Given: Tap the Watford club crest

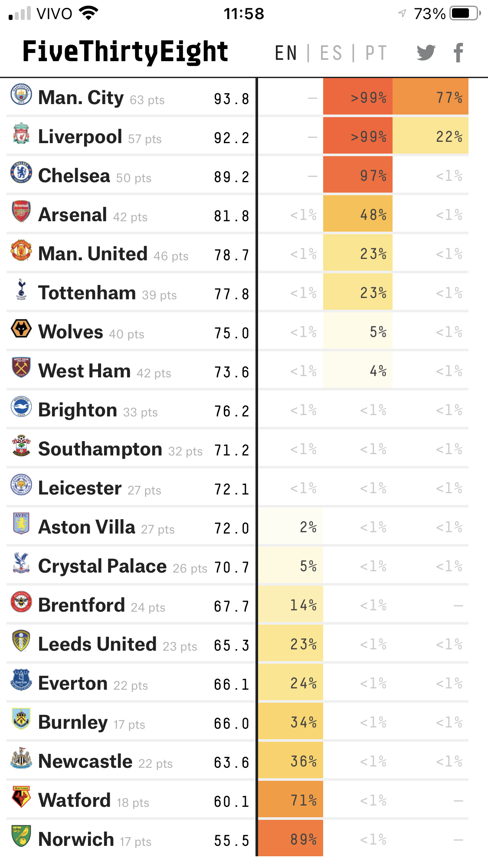Looking at the screenshot, I should pos(21,797).
